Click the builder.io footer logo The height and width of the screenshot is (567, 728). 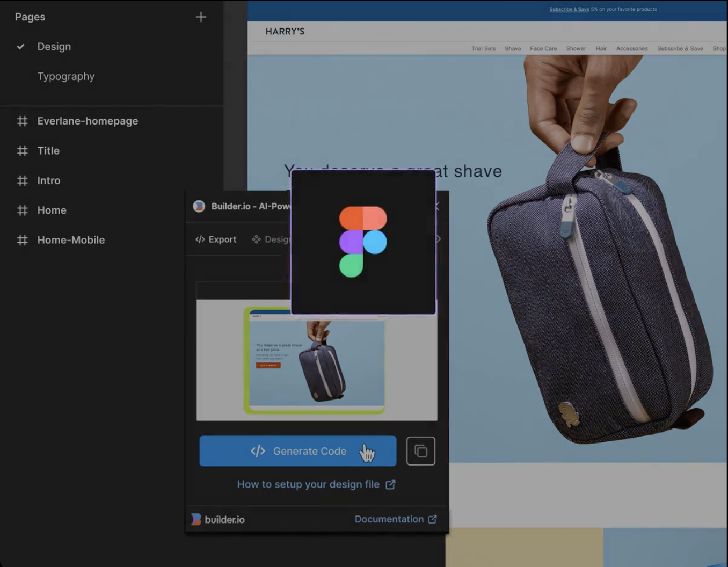coord(218,519)
